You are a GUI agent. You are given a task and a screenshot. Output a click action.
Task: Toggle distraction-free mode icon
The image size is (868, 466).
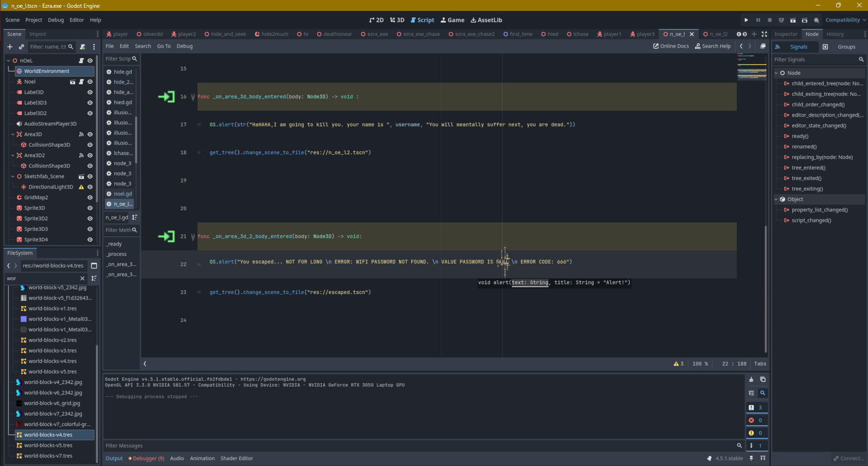(764, 34)
